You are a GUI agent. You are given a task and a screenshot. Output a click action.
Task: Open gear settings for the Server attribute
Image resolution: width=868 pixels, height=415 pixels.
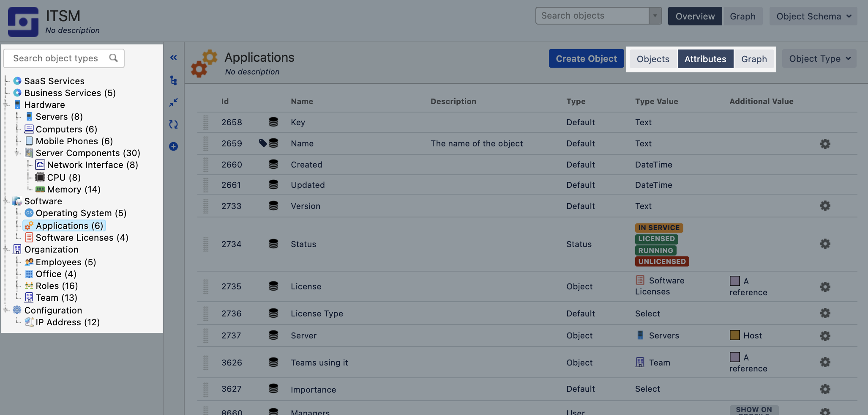point(825,335)
